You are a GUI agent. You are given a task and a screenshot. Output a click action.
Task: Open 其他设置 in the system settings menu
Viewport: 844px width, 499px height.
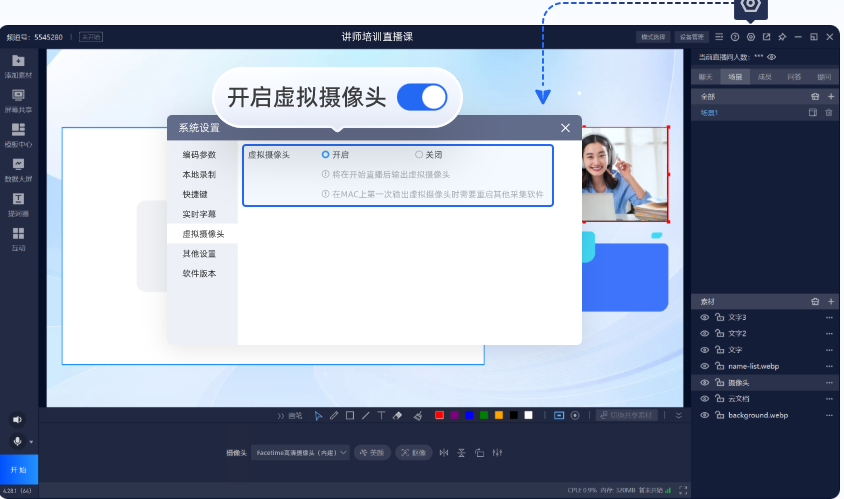[x=198, y=254]
